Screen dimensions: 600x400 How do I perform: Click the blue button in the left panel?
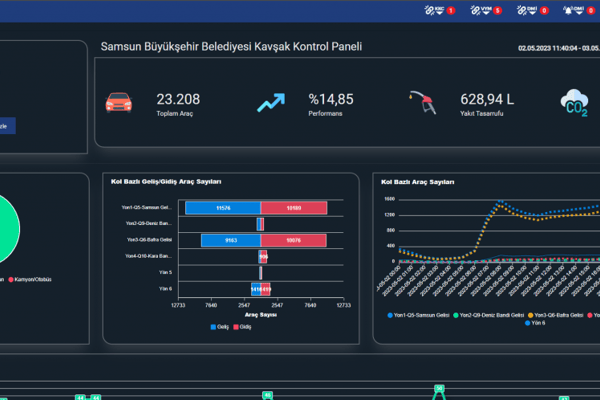8,126
